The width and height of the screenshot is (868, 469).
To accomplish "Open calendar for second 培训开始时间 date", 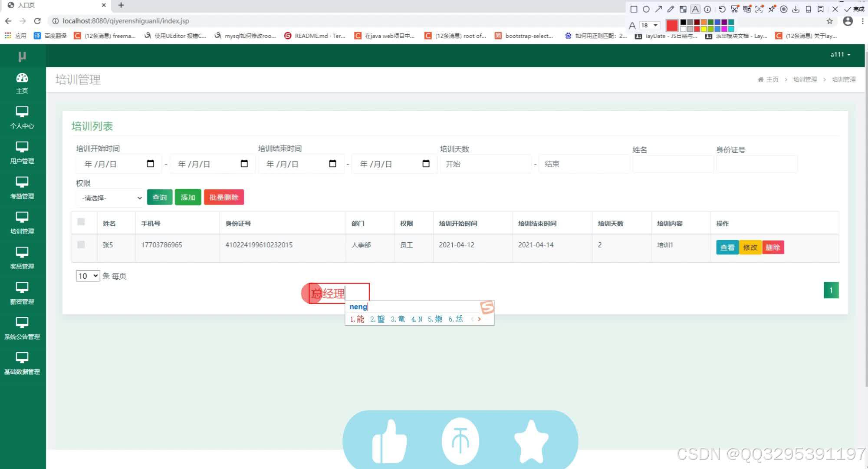I will [244, 164].
